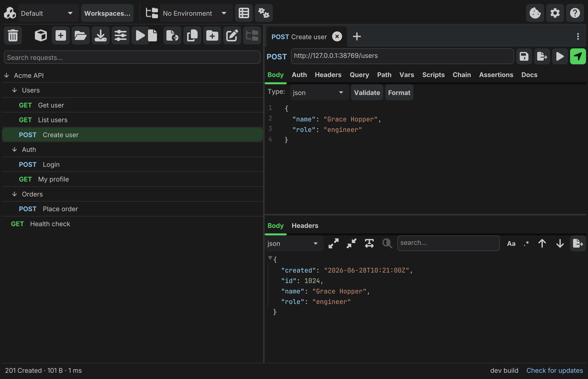588x379 pixels.
Task: Click Check for updates link
Action: click(x=555, y=370)
